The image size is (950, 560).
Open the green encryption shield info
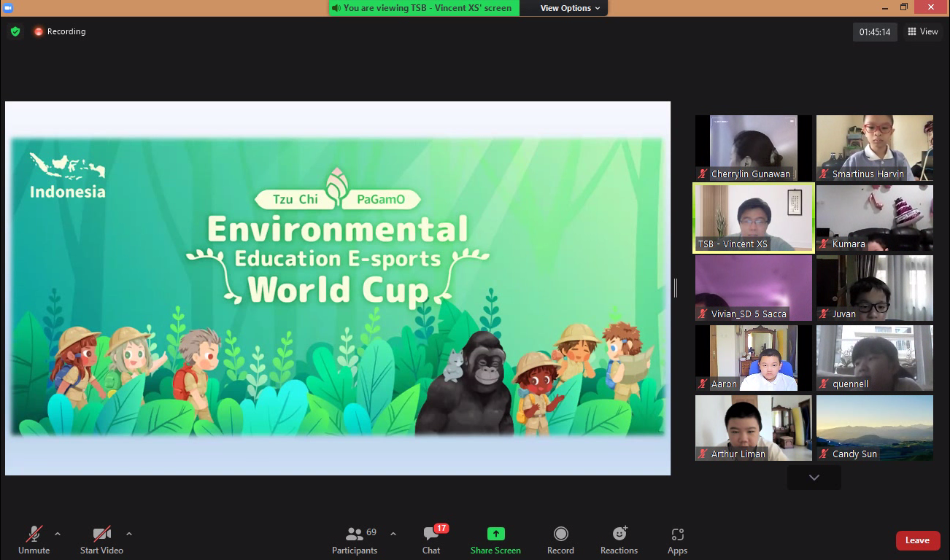coord(15,31)
